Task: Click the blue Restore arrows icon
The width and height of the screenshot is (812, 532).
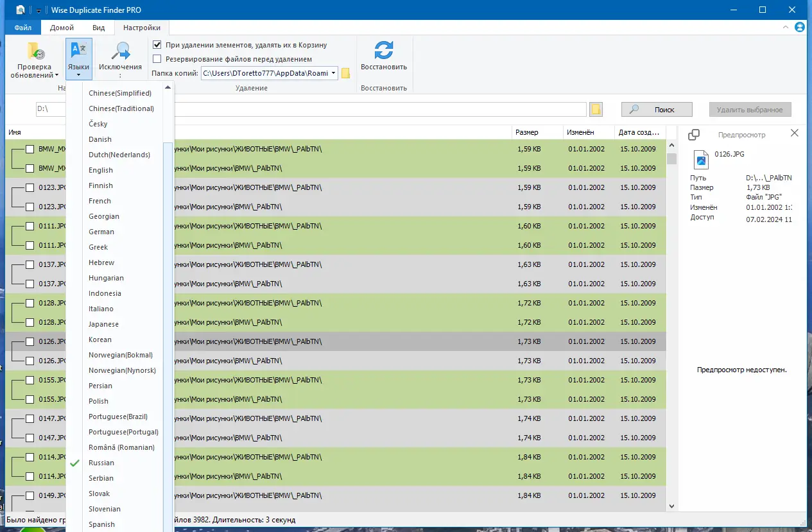Action: click(x=384, y=51)
